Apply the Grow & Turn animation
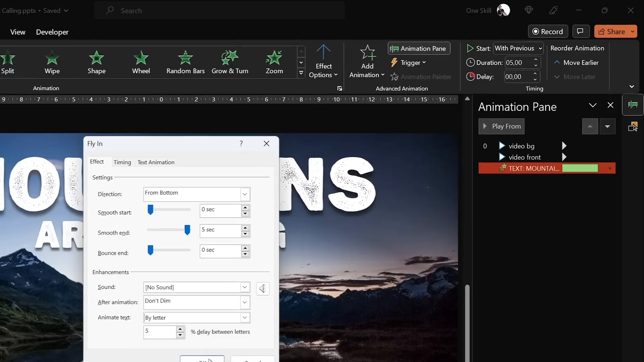 (x=230, y=62)
